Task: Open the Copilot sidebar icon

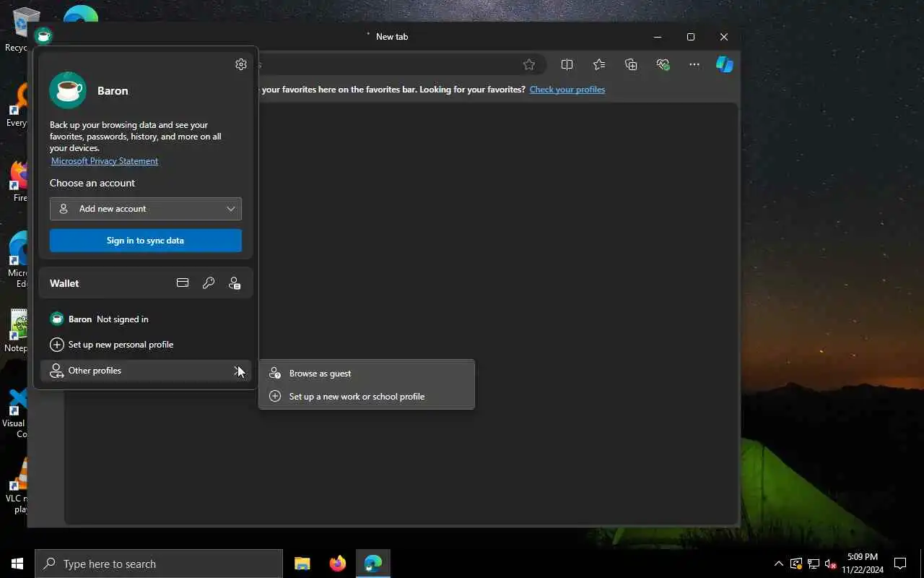Action: (x=725, y=64)
